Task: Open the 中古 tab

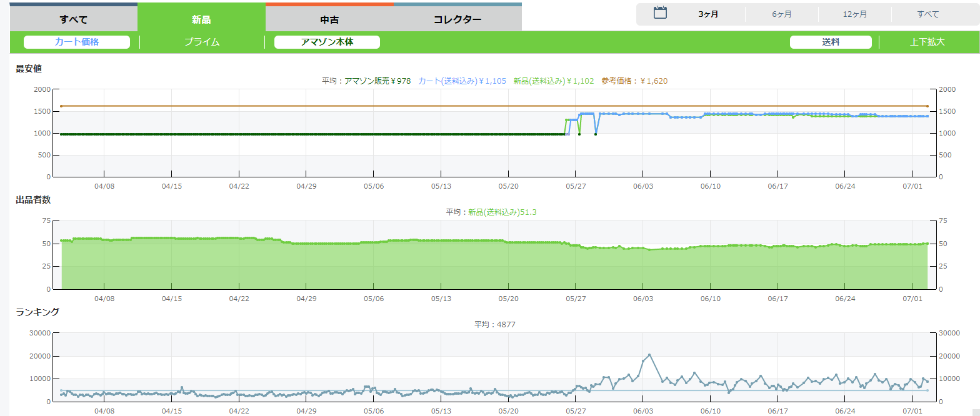Action: coord(329,19)
